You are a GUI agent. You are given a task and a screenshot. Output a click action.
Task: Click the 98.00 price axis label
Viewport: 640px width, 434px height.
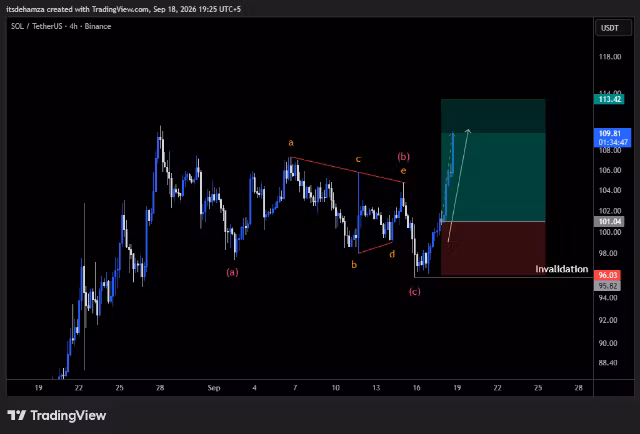610,254
